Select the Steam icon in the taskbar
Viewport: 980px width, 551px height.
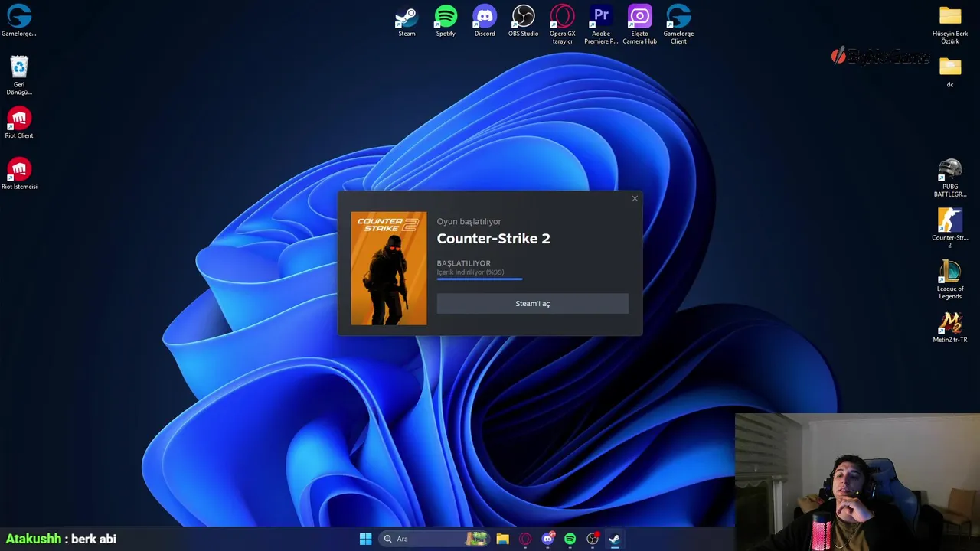615,539
